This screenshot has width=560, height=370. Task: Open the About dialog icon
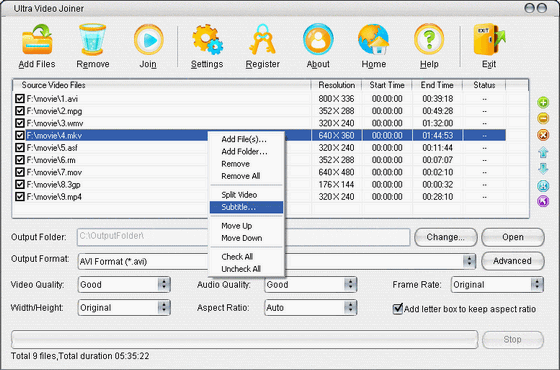point(318,39)
